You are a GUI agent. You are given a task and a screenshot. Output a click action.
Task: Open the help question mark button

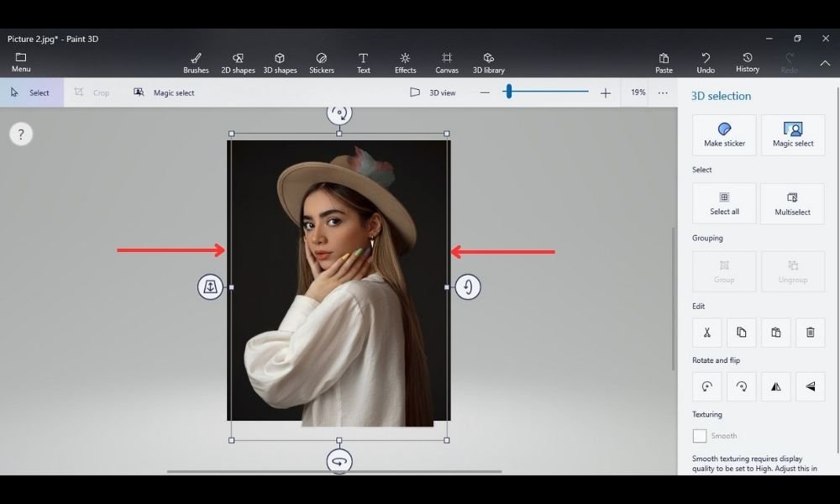[21, 134]
